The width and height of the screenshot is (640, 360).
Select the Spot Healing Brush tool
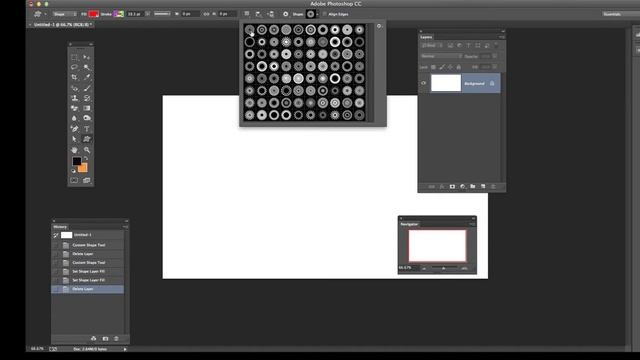click(x=74, y=88)
